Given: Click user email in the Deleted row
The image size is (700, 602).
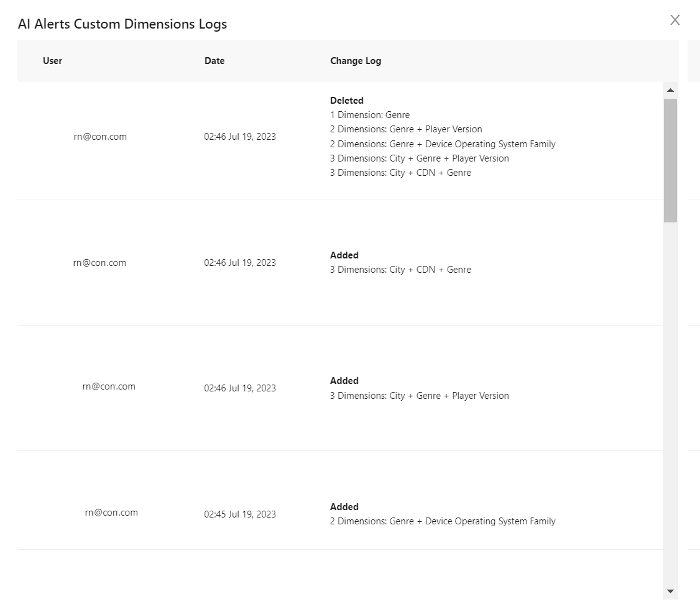Looking at the screenshot, I should (100, 137).
